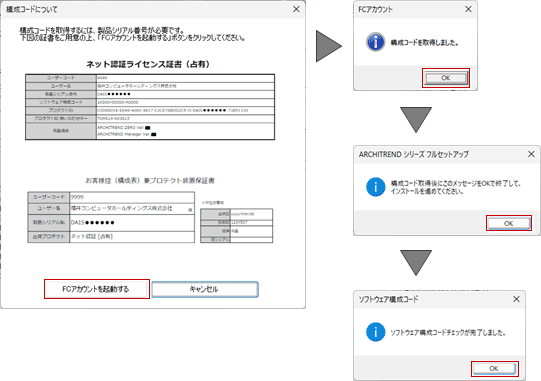This screenshot has width=541, height=381.
Task: Click the ネット認証ライセンス証書 certificate heading
Action: [148, 64]
